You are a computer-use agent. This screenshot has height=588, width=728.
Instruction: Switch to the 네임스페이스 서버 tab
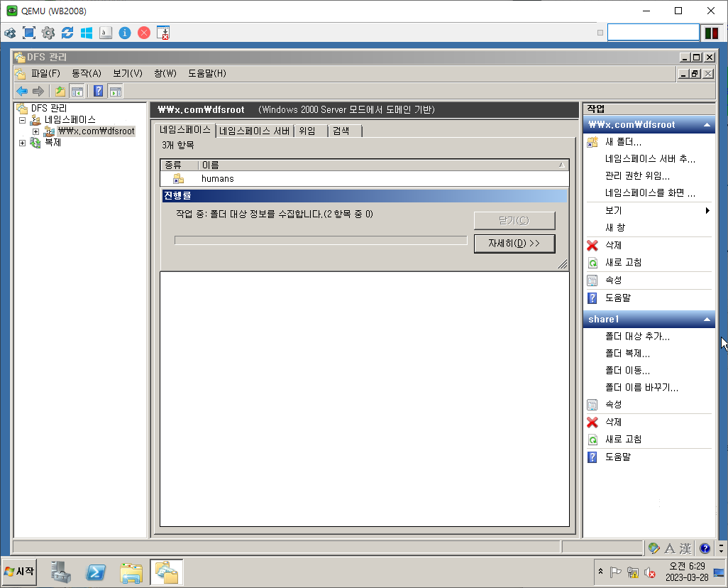(255, 131)
